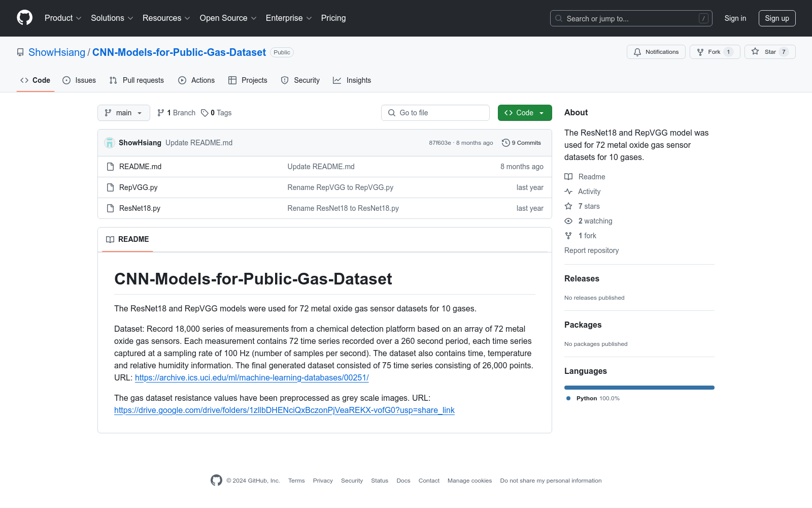Image resolution: width=812 pixels, height=508 pixels.
Task: Click ShowHsiang's avatar in the commit row
Action: click(110, 143)
